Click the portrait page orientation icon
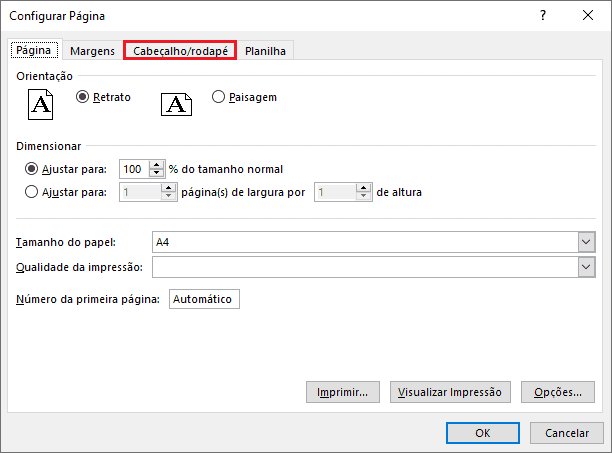The height and width of the screenshot is (453, 612). click(x=41, y=105)
